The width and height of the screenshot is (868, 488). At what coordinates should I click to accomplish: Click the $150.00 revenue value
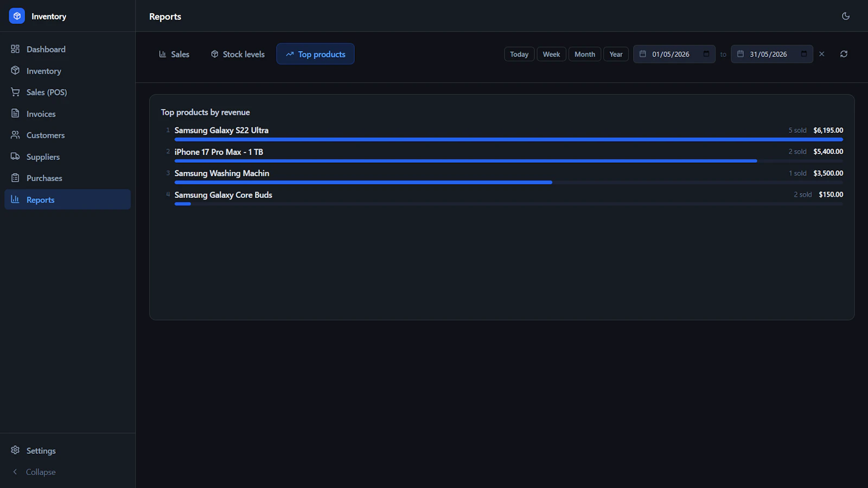831,195
